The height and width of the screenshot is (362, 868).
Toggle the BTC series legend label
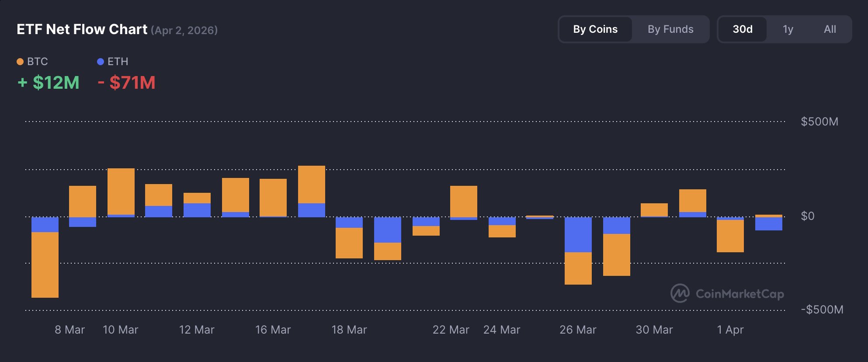(x=38, y=62)
